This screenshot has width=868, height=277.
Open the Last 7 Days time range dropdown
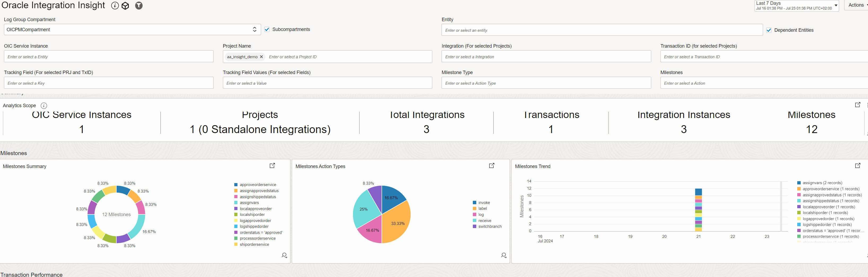point(796,5)
